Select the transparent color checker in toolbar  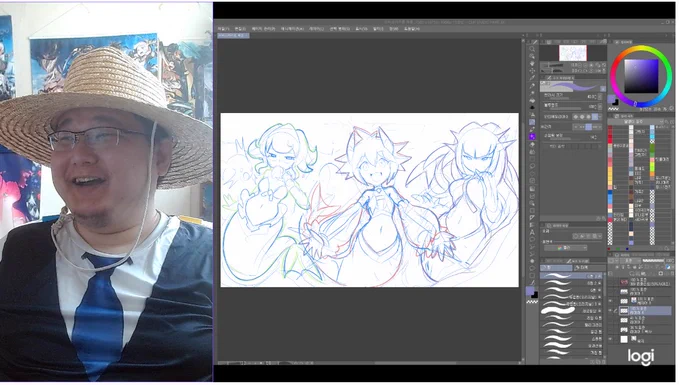532,301
